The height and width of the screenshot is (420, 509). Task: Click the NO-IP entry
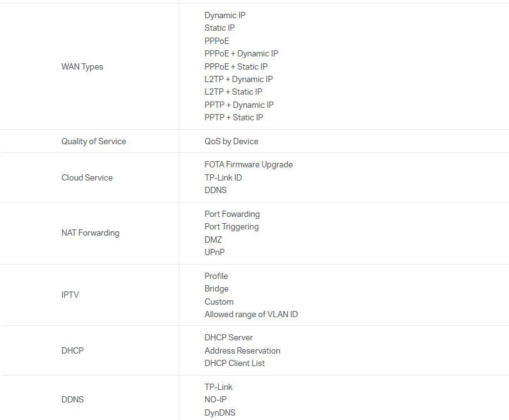[x=216, y=399]
